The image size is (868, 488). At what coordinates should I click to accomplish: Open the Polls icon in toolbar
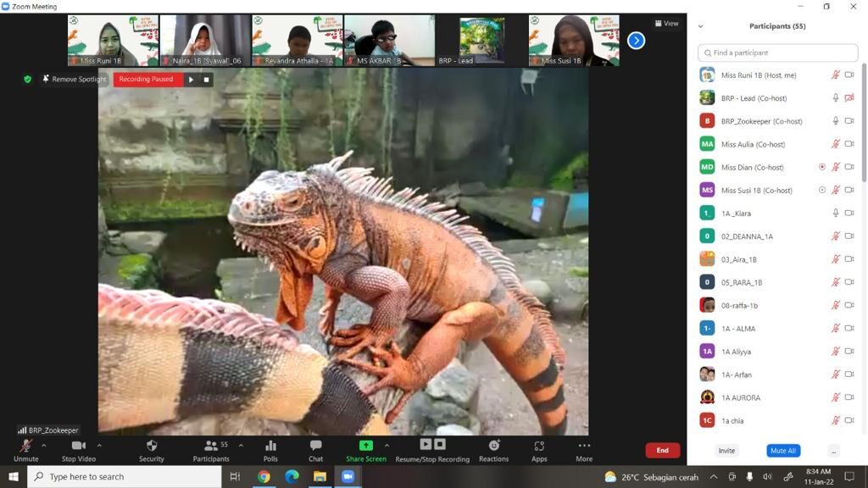pos(270,446)
